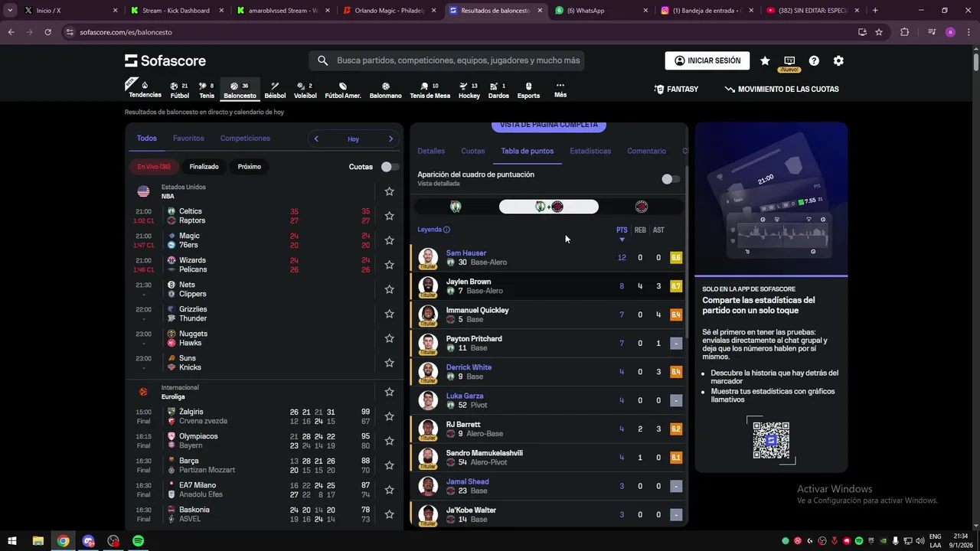Open Movimiento de las cuotas
980x551 pixels.
point(782,90)
